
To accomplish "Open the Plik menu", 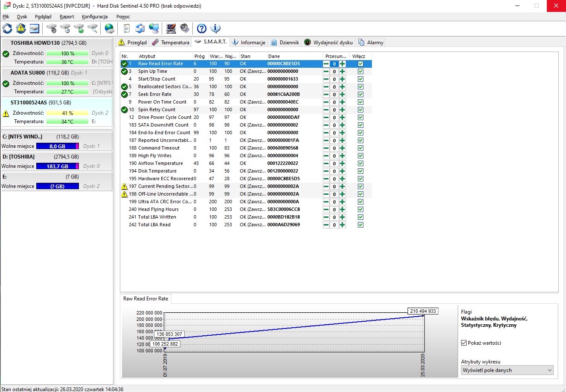I will [x=6, y=17].
